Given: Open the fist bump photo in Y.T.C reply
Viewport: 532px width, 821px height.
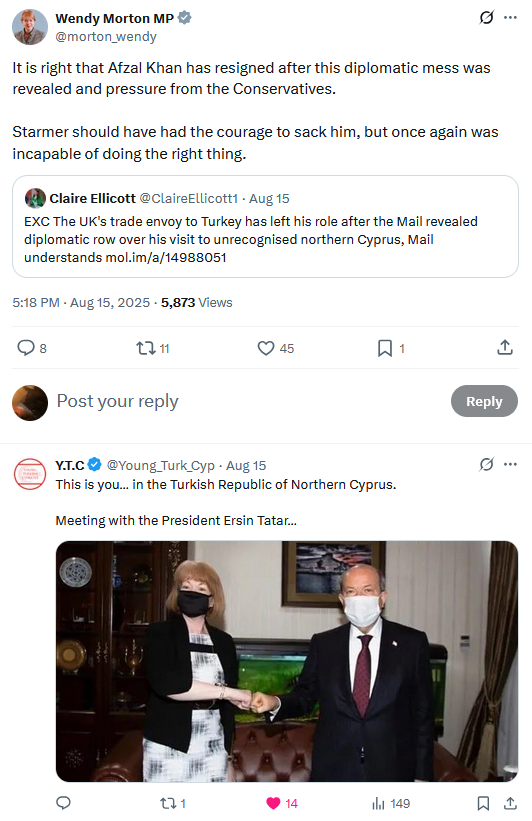Looking at the screenshot, I should tap(287, 661).
